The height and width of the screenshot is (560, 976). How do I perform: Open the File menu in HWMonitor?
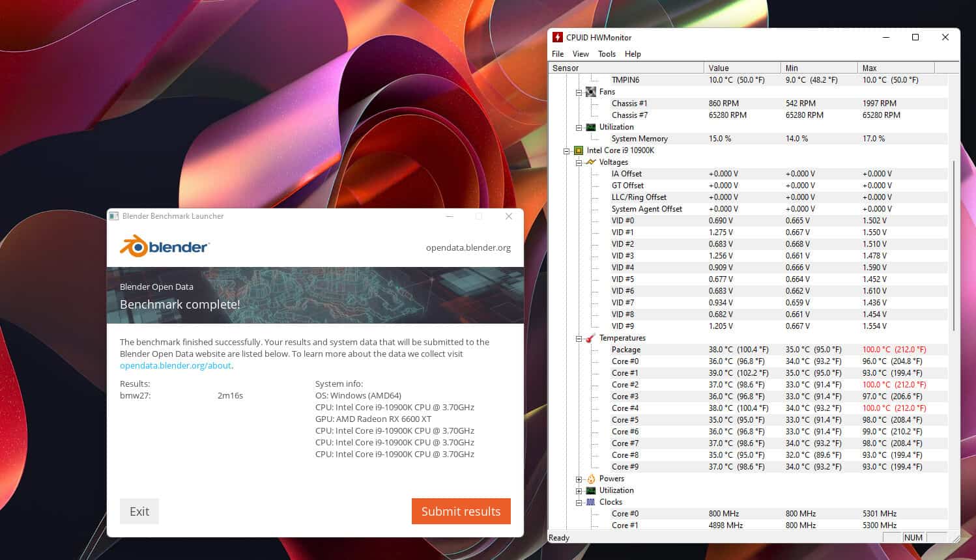tap(558, 54)
